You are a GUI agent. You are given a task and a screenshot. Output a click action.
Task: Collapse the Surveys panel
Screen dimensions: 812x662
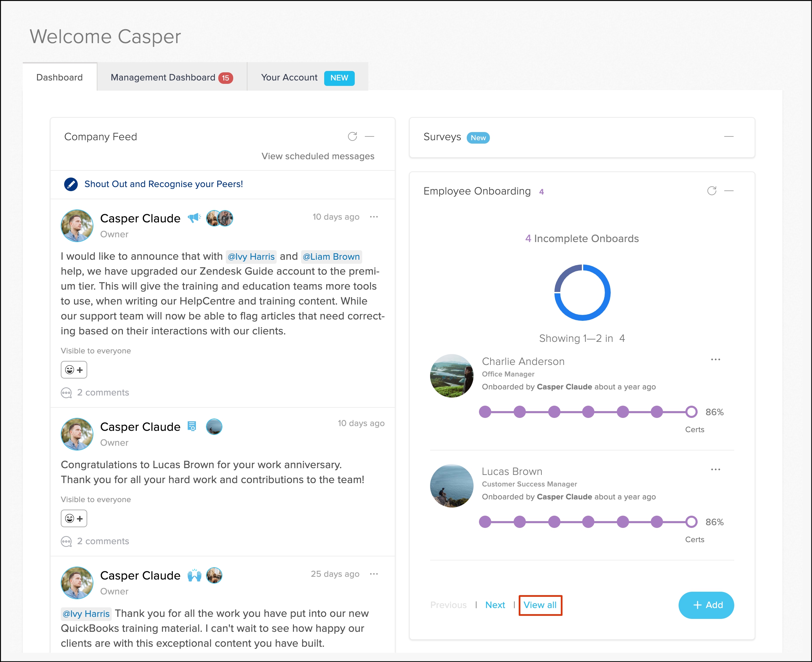(x=728, y=136)
